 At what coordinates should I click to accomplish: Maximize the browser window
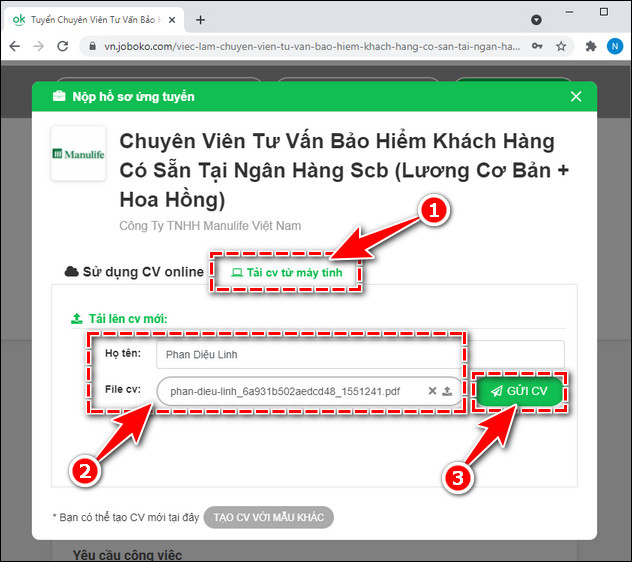click(x=604, y=12)
